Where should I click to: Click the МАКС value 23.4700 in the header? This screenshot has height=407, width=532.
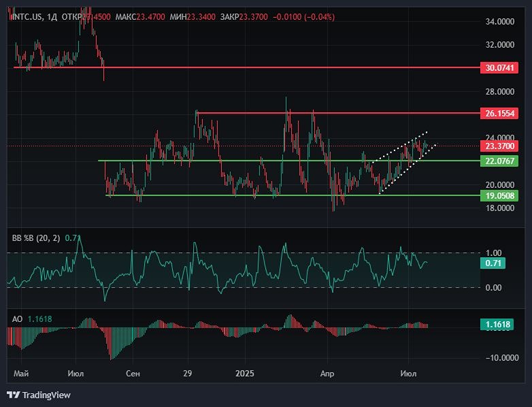[150, 16]
